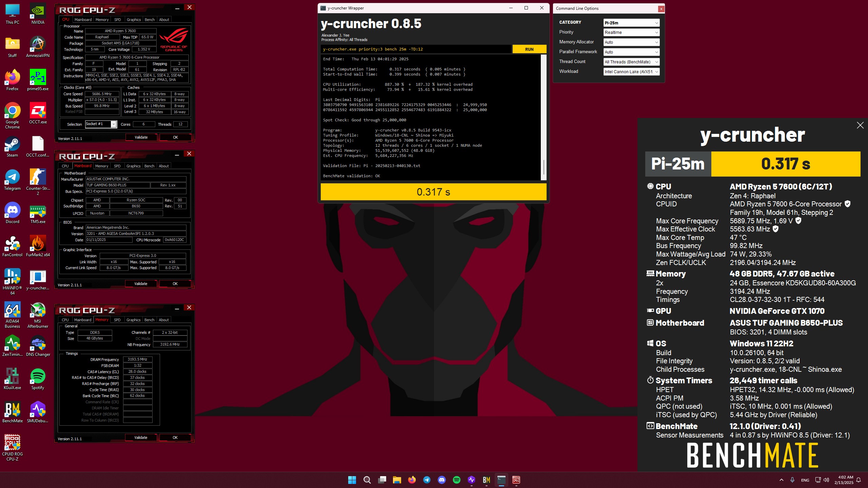Screen dimensions: 868x488
Task: Open the notifications bell in system tray
Action: 859,480
